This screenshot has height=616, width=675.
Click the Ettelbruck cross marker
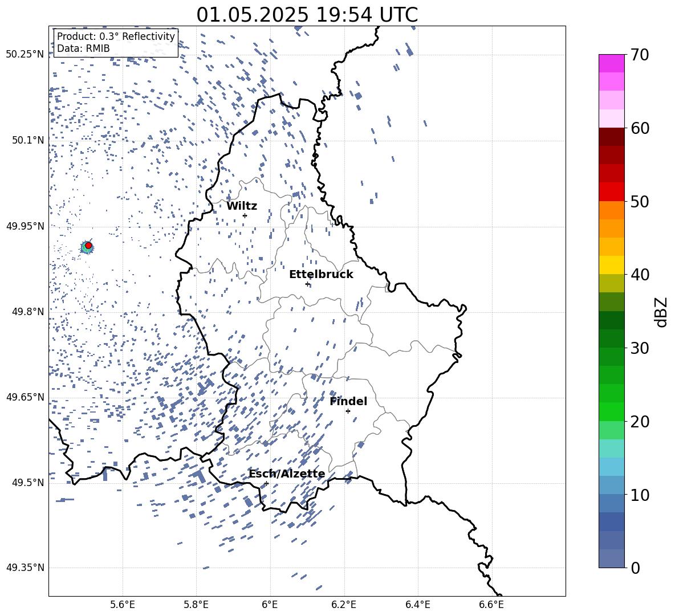coord(307,284)
